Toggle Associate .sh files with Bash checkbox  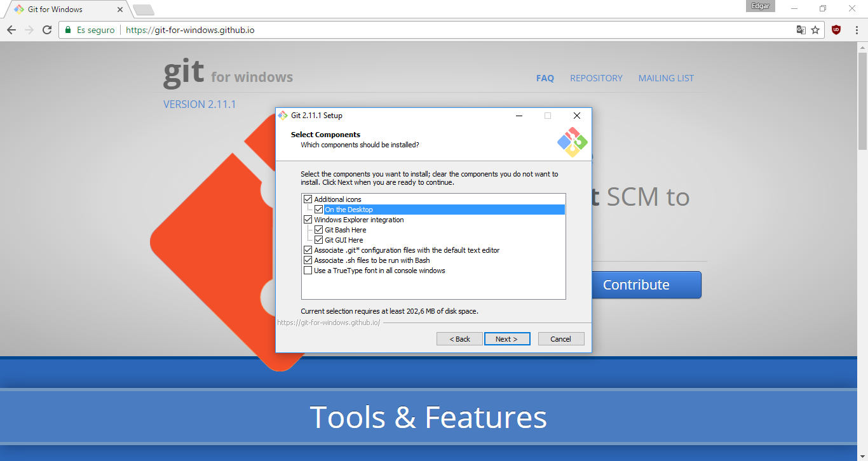[308, 260]
